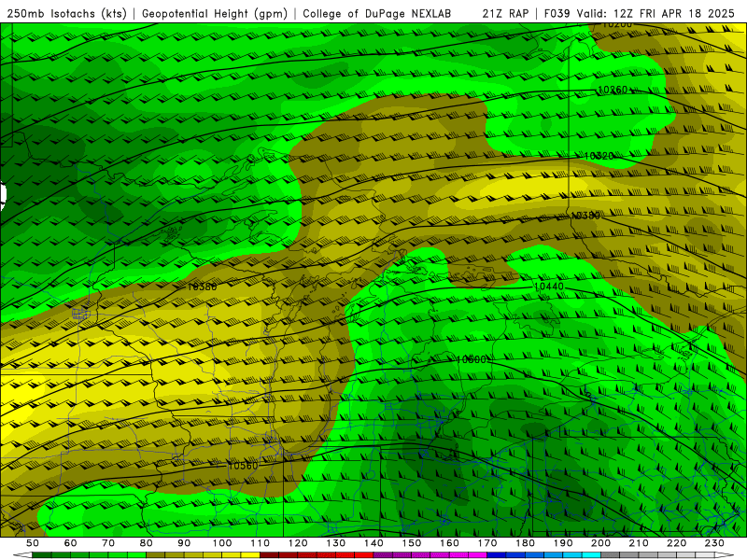Click the 10500 height contour label

(x=471, y=359)
